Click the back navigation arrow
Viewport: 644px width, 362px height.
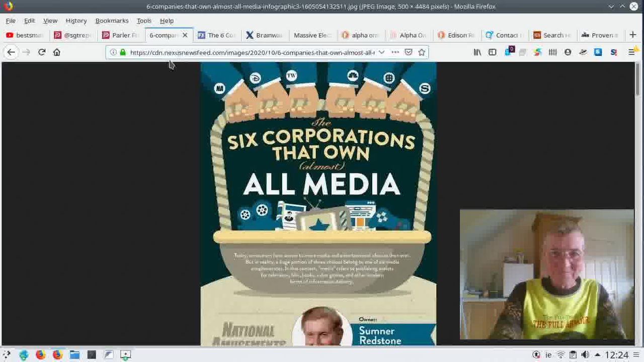(11, 52)
